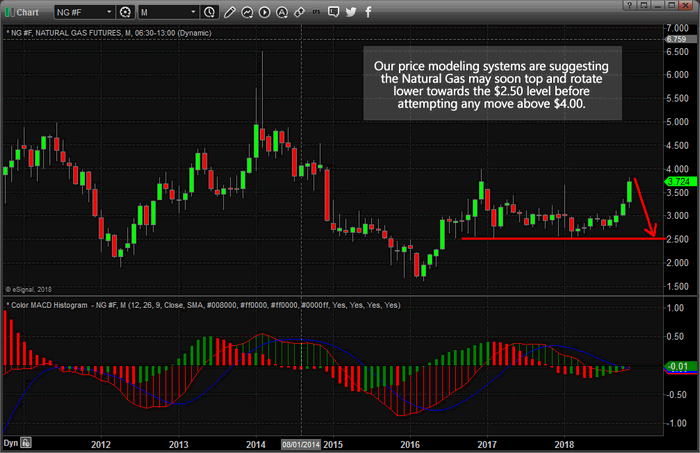Click the green 3.724 price label
This screenshot has width=700, height=453.
pos(680,182)
